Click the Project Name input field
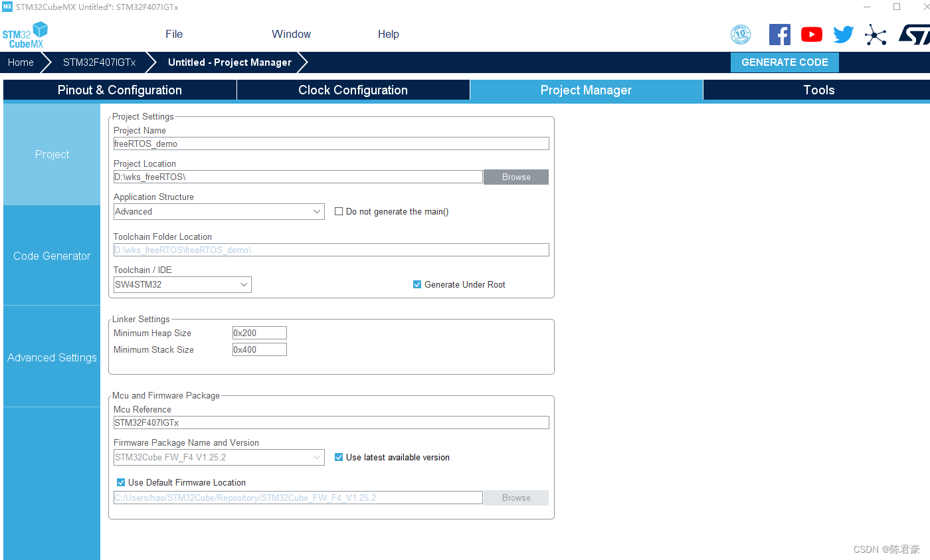Image resolution: width=930 pixels, height=560 pixels. (331, 143)
